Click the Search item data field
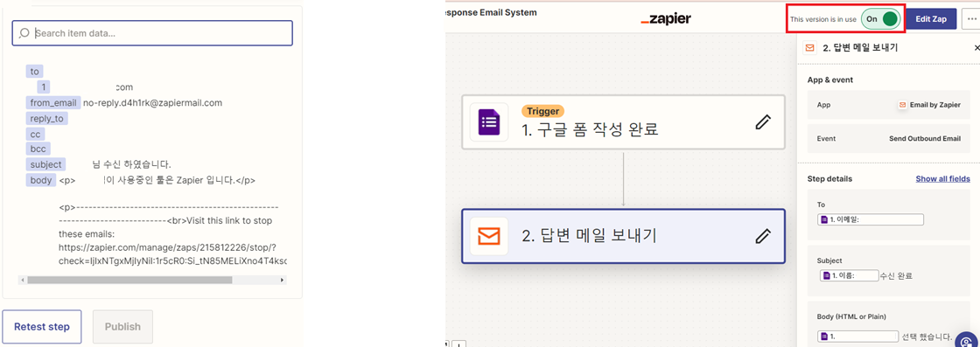 tap(152, 33)
